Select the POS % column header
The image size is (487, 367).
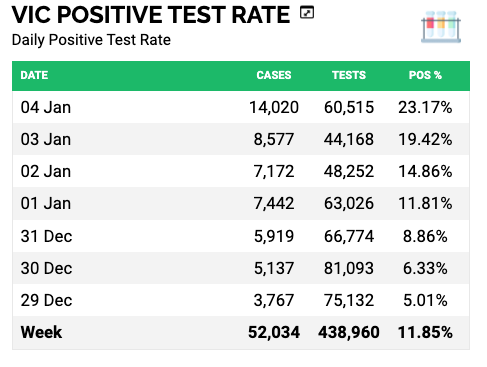coord(425,75)
